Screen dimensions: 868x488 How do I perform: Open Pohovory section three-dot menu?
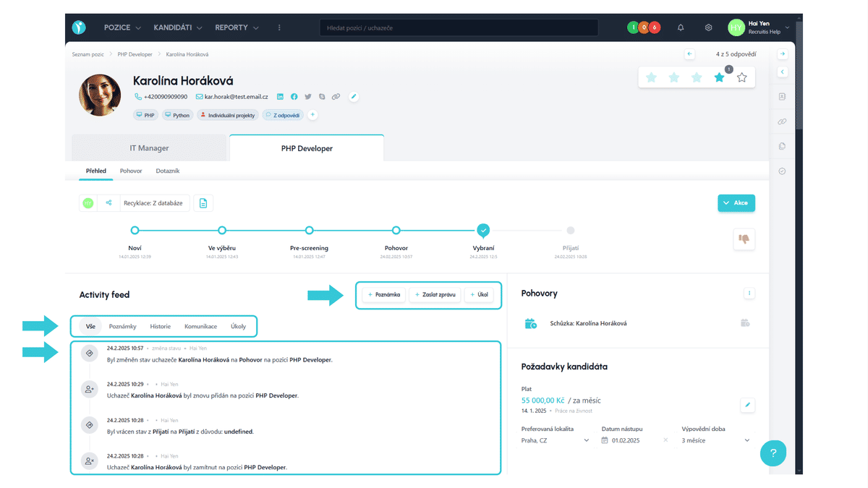[750, 294]
